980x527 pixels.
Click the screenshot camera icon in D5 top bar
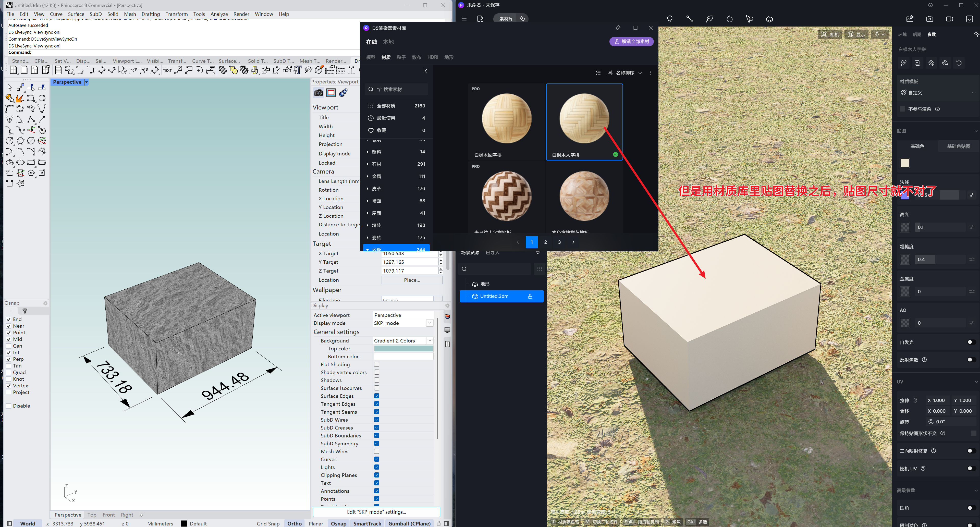[x=929, y=19]
